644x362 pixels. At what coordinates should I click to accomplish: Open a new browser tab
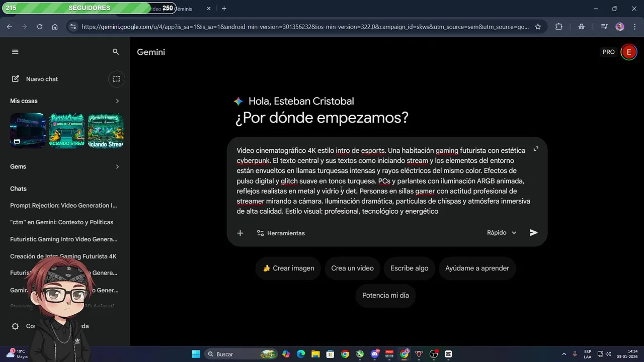[224, 9]
